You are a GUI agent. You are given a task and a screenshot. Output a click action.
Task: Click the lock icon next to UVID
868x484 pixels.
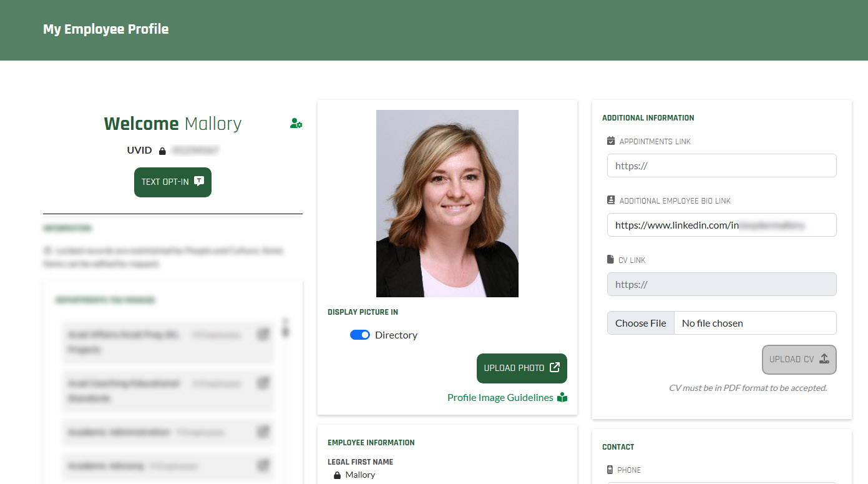161,150
